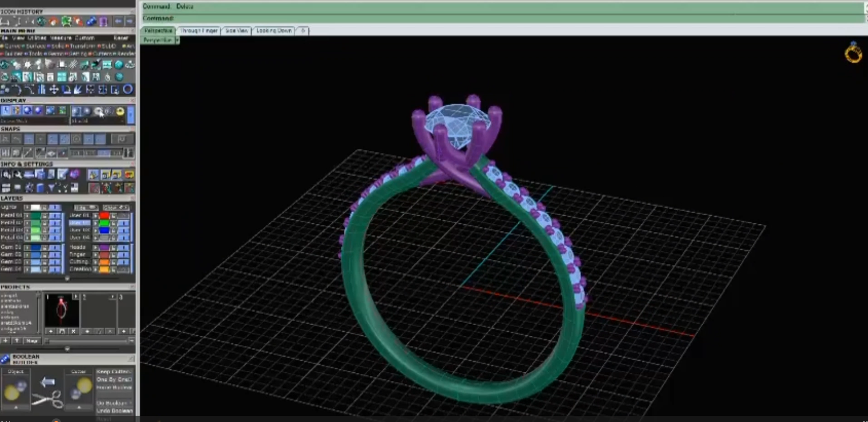Select the move crosshair arrows tool icon
Image resolution: width=868 pixels, height=422 pixels.
[x=54, y=89]
